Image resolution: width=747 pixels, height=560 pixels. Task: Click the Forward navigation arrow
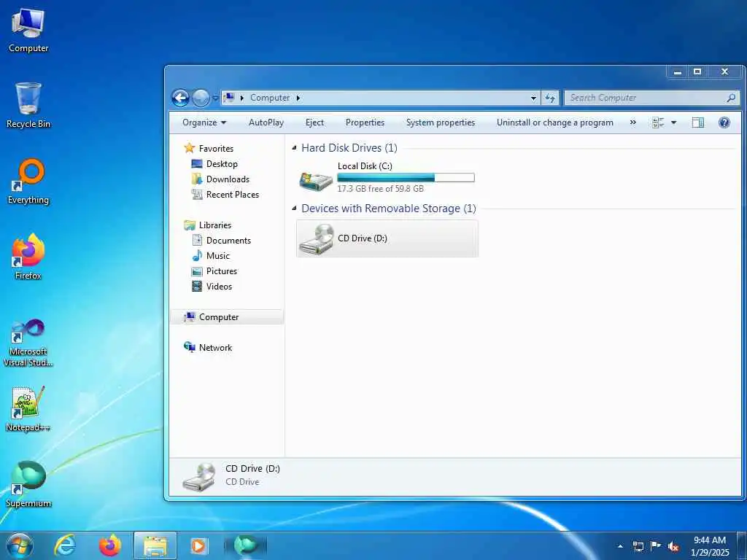[x=201, y=98]
